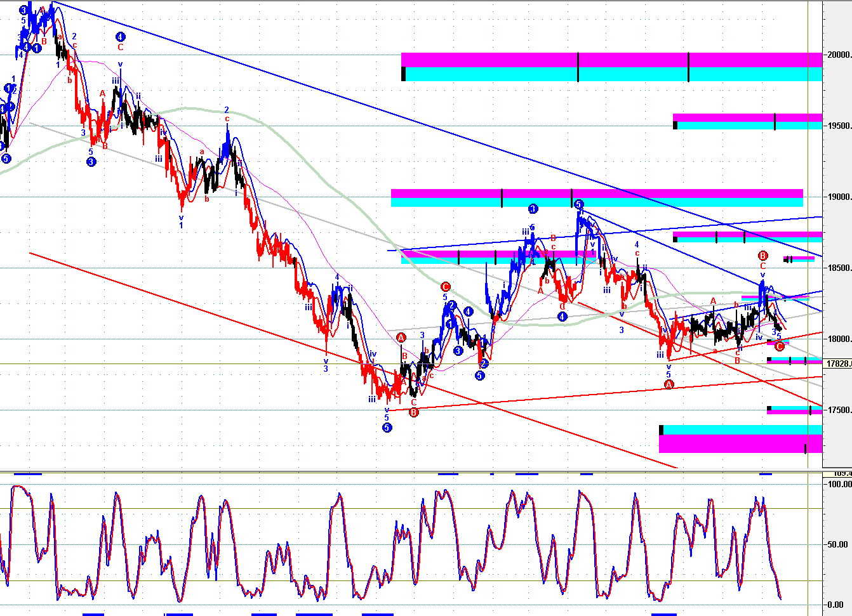Click blue 1 label under the 18900 low
Viewport: 852px width, 616px height.
[x=181, y=225]
